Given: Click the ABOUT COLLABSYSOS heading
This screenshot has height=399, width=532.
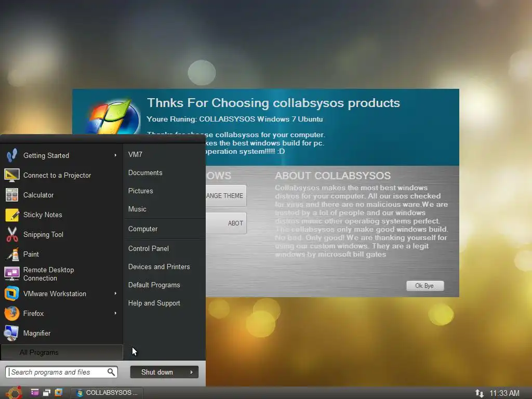Looking at the screenshot, I should (332, 176).
